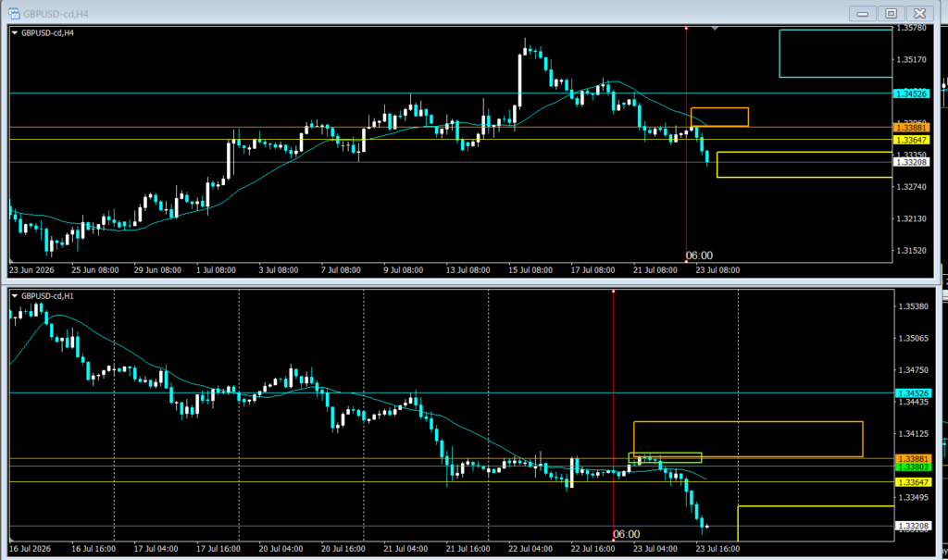This screenshot has width=948, height=560.
Task: Minimize the GBPUSD-cd,H4 chart window
Action: coord(863,13)
